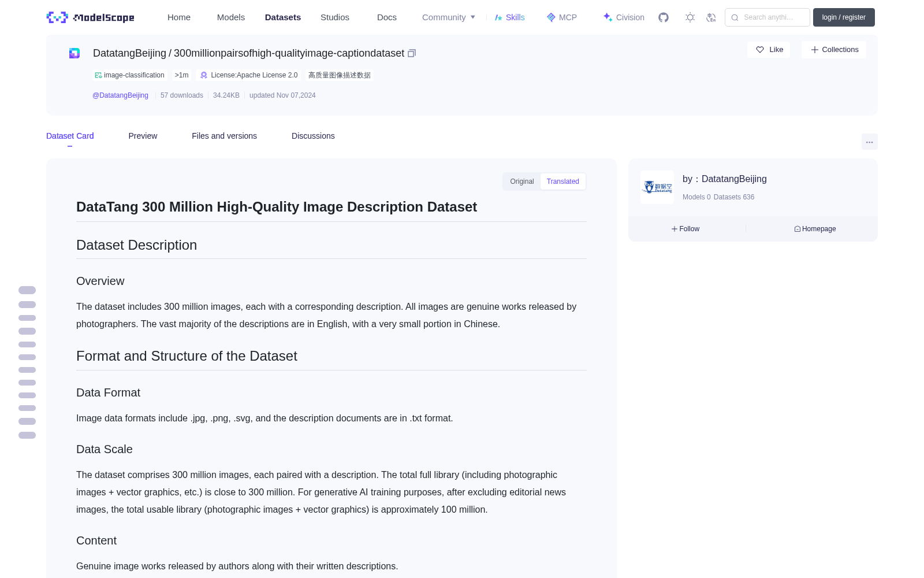This screenshot has width=924, height=578.
Task: Open the author Homepage link
Action: [815, 229]
